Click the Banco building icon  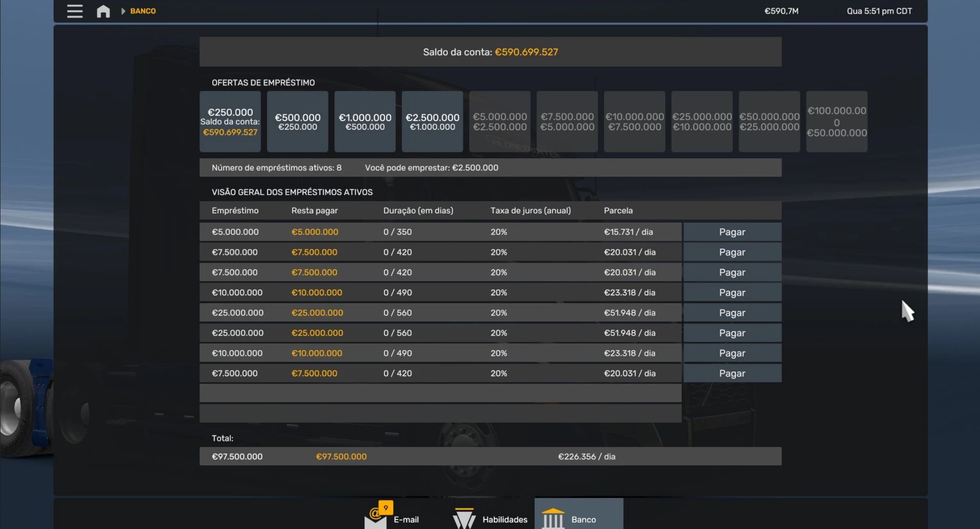click(553, 519)
